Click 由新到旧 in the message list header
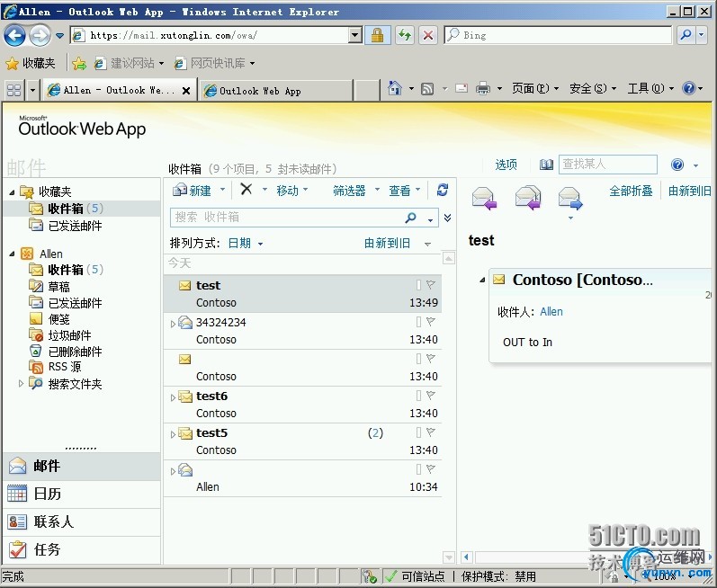 coord(387,243)
